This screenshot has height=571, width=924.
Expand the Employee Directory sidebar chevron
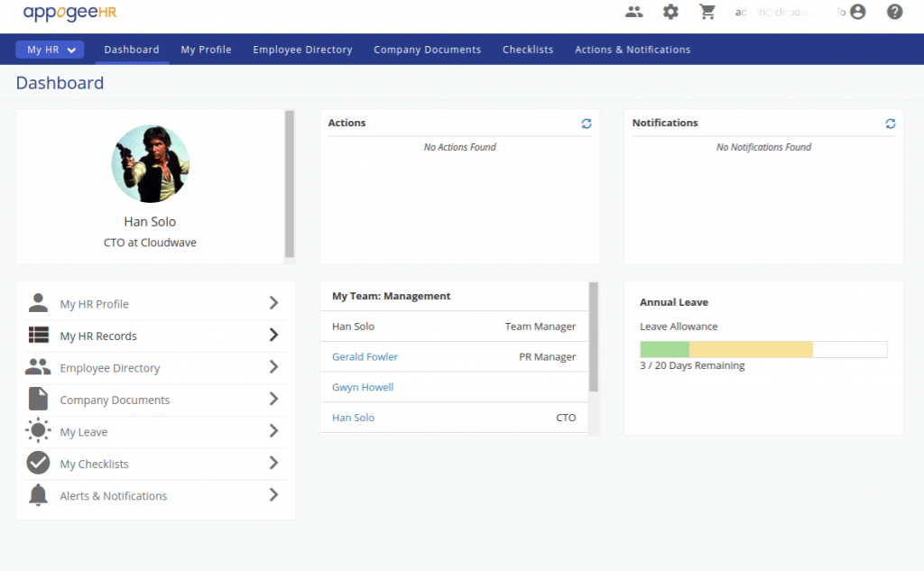[x=273, y=367]
